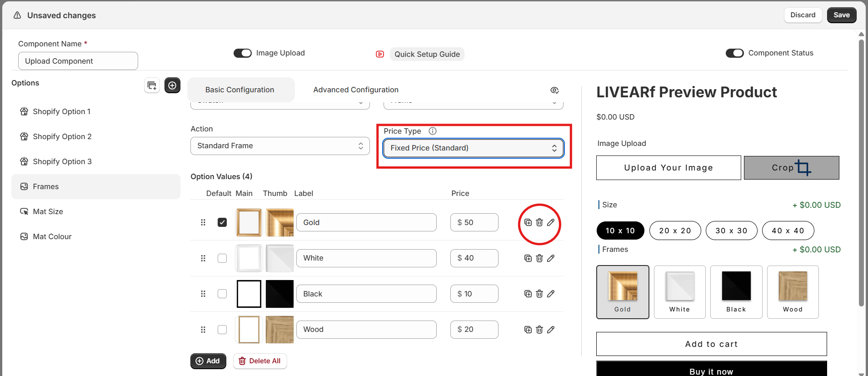Viewport: 868px width, 376px height.
Task: Check the Wood default checkbox
Action: pyautogui.click(x=222, y=330)
